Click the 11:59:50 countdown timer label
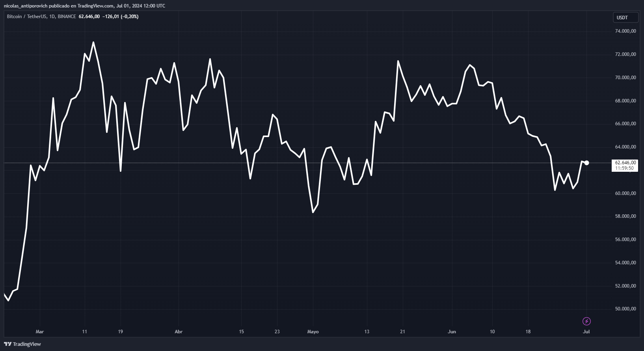The width and height of the screenshot is (644, 351). (624, 168)
